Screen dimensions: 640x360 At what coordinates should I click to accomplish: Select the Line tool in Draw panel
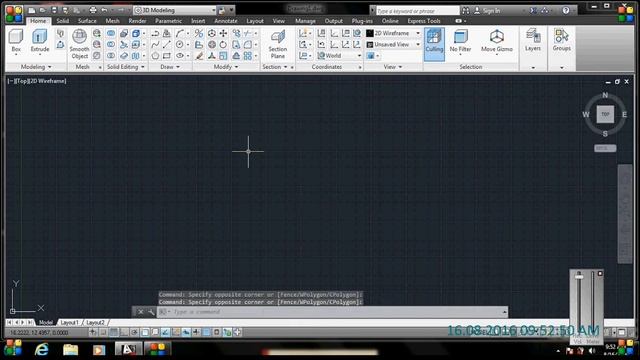pos(167,44)
